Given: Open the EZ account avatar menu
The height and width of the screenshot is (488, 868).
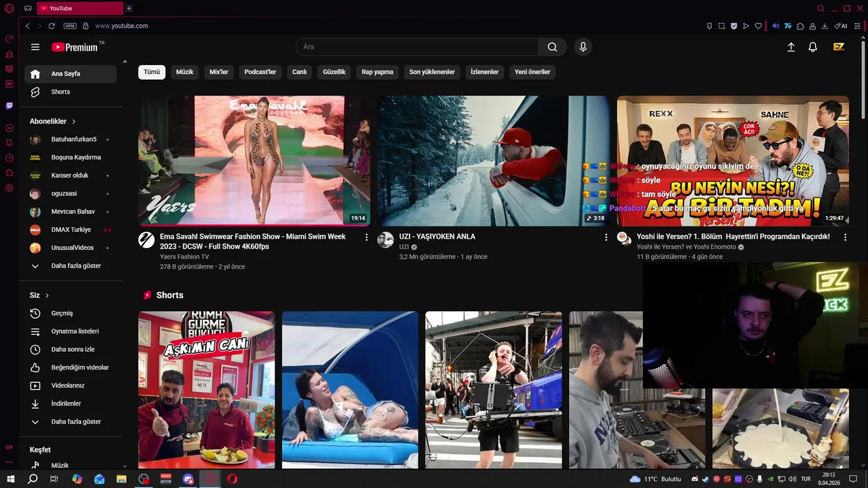Looking at the screenshot, I should [x=839, y=47].
